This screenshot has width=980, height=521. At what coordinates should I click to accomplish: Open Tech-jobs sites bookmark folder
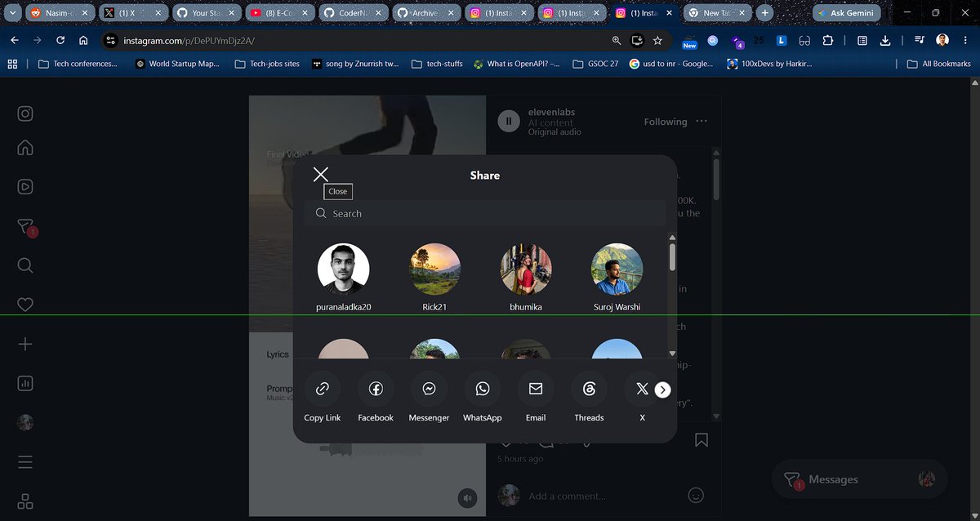[267, 64]
